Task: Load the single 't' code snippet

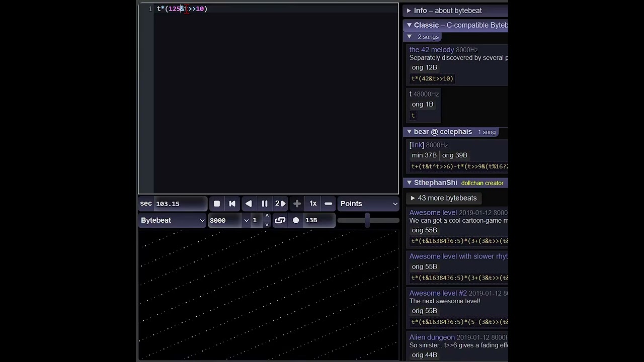Action: pos(413,116)
